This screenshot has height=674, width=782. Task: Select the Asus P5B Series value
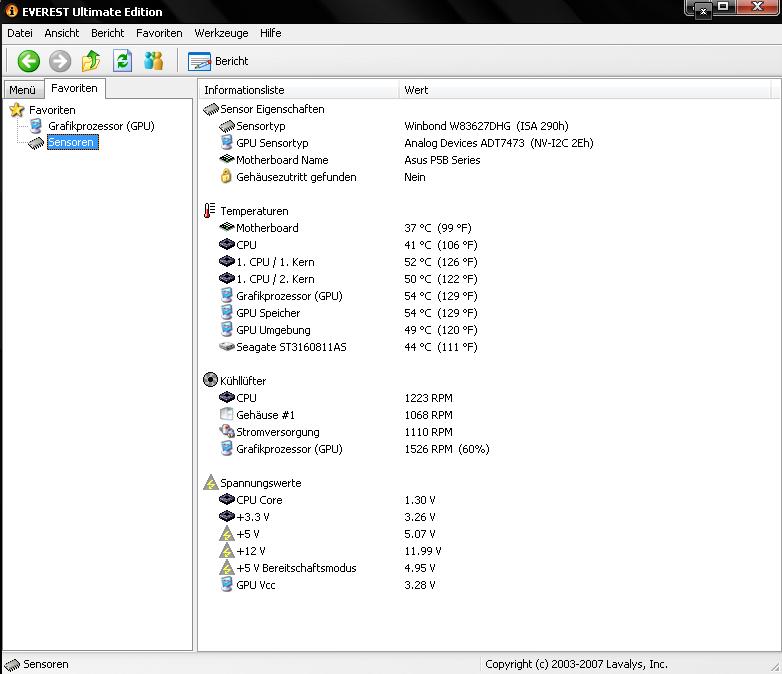pos(442,160)
